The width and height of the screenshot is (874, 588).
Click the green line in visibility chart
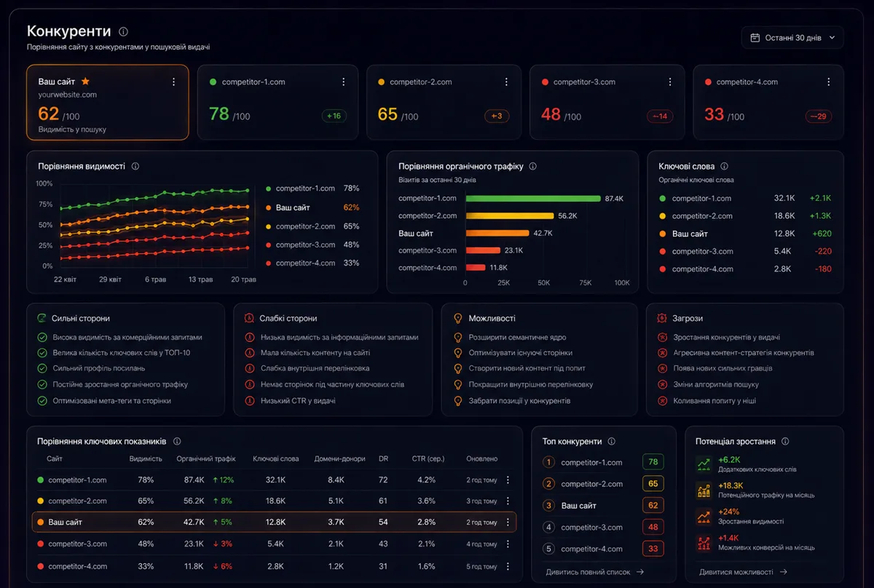pos(155,197)
